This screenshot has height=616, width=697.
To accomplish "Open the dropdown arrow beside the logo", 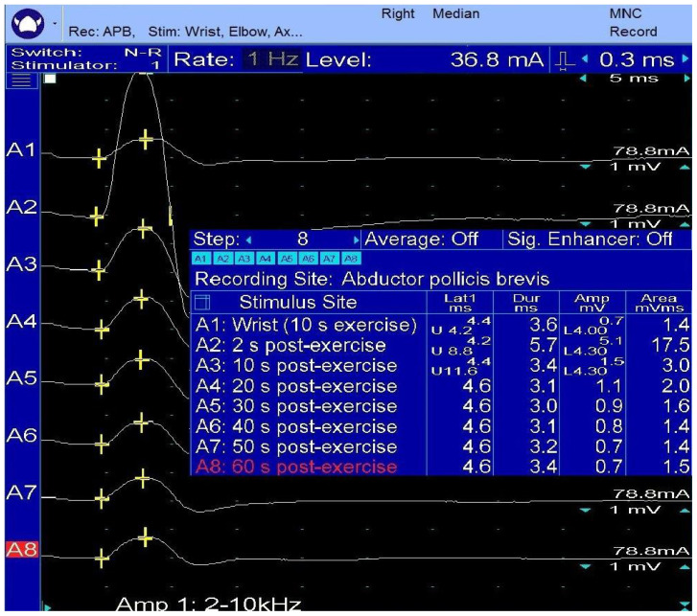I will click(55, 23).
